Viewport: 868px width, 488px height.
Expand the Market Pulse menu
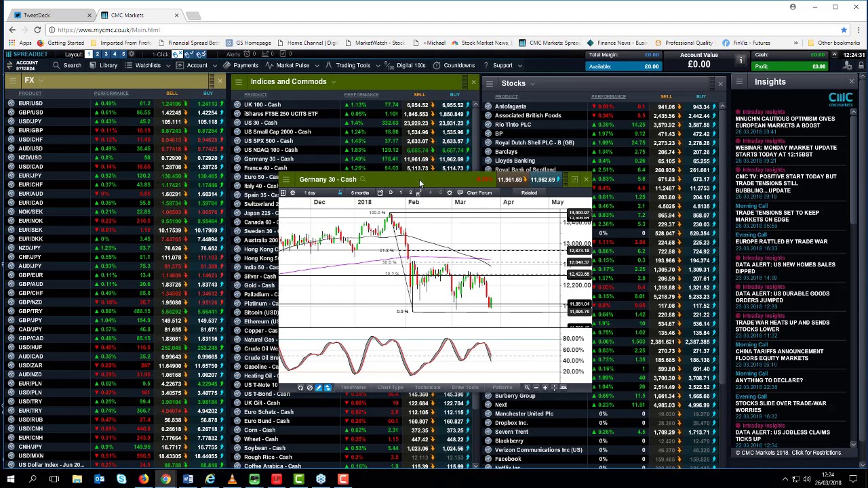pos(292,66)
